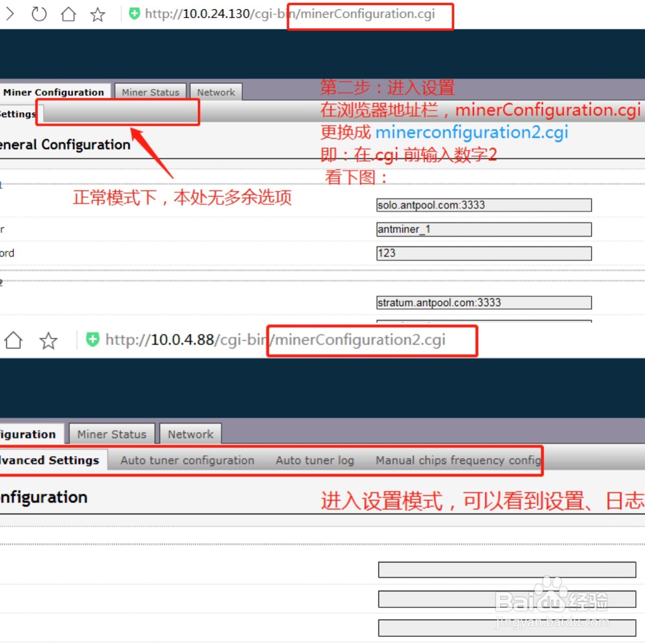Bookmark page with star in lower browser
645x644 pixels.
48,340
